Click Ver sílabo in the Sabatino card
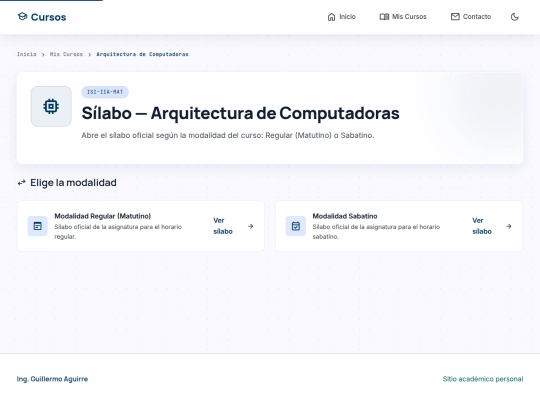540x405 pixels. (482, 226)
